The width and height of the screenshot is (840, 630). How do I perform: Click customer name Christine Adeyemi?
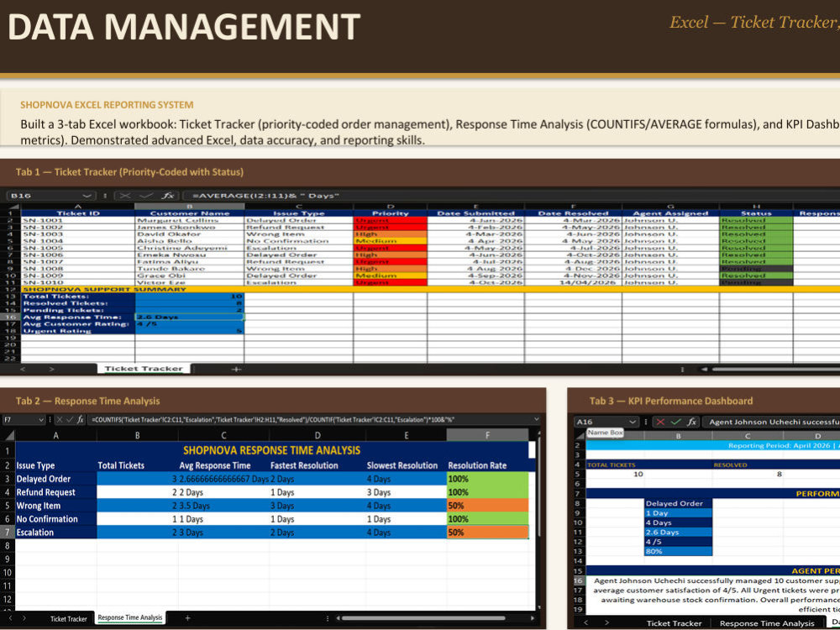[x=190, y=248]
